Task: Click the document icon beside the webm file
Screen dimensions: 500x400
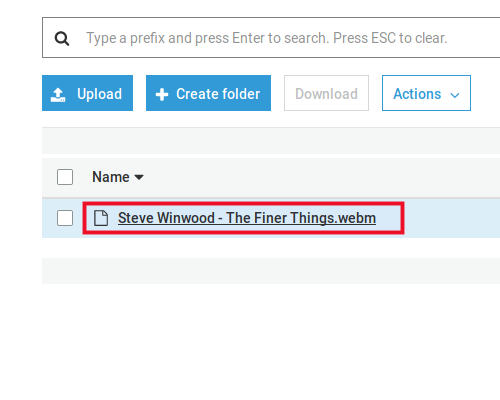Action: pos(101,218)
